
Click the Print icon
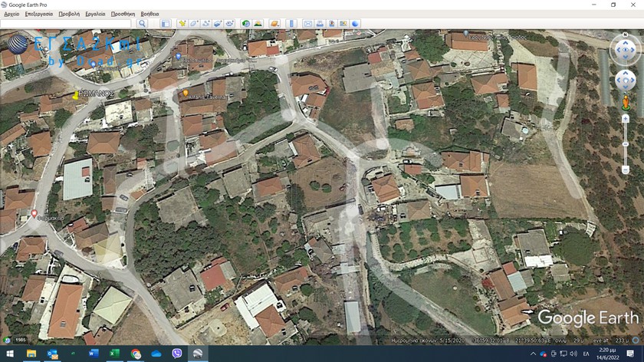point(320,24)
